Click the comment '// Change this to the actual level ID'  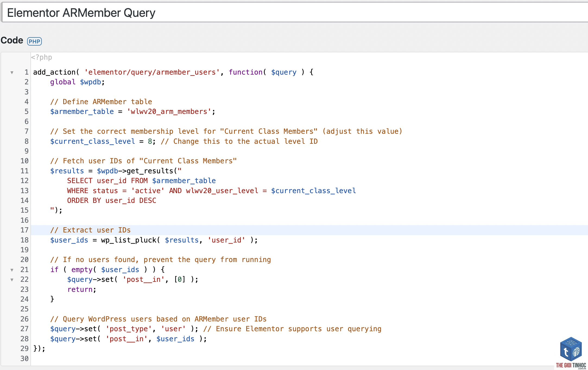tap(239, 141)
